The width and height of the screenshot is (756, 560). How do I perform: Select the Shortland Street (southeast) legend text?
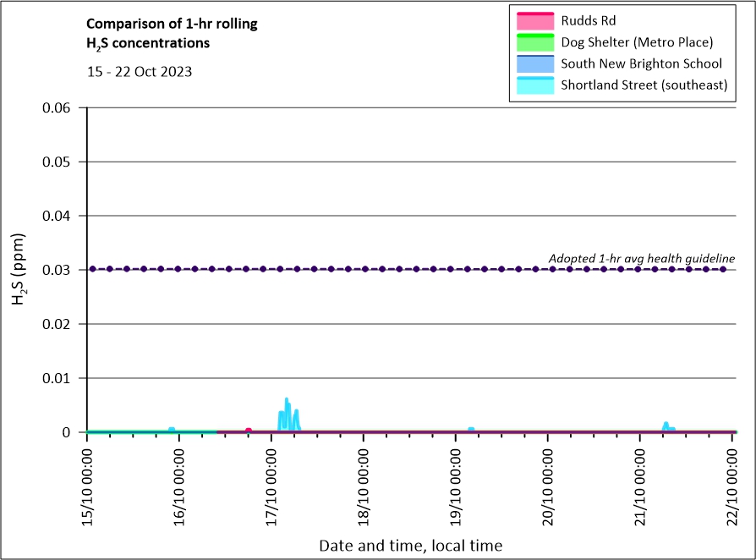(x=644, y=85)
